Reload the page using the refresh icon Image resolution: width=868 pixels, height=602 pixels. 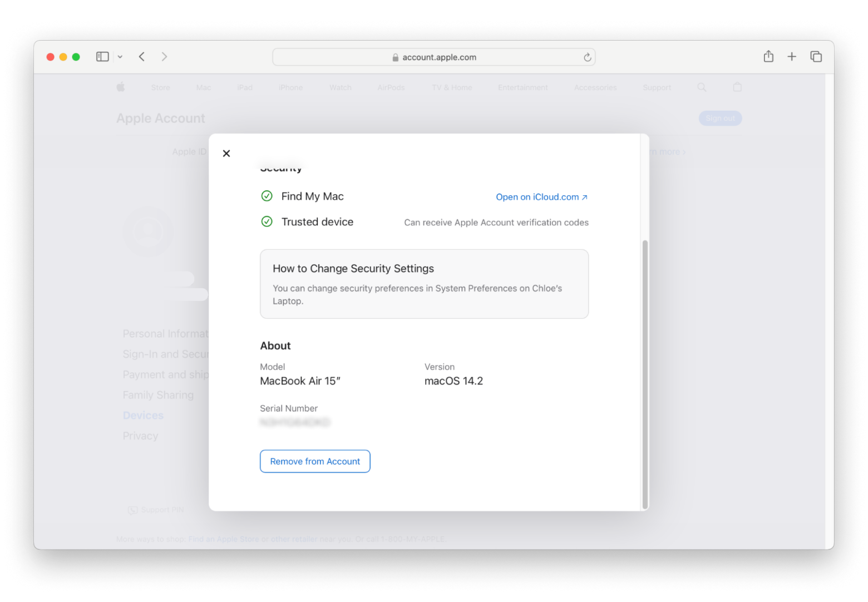(587, 57)
